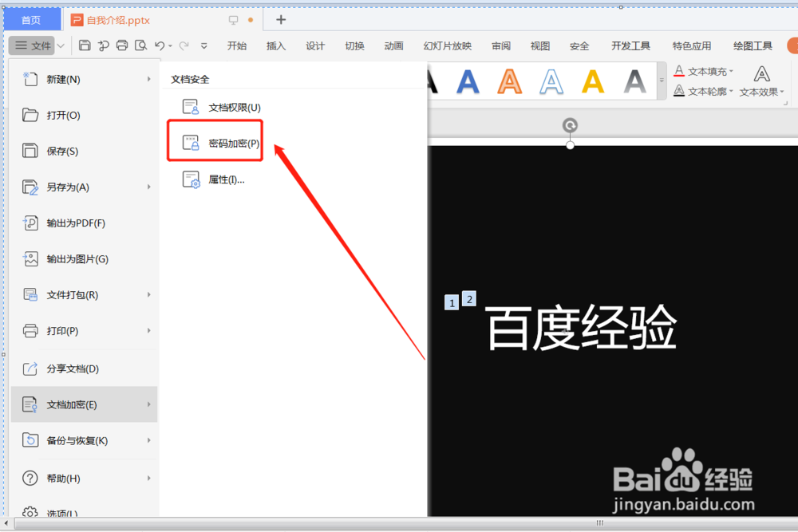Image resolution: width=798 pixels, height=532 pixels.
Task: Select 文档加密(E) menu entry
Action: [x=84, y=405]
